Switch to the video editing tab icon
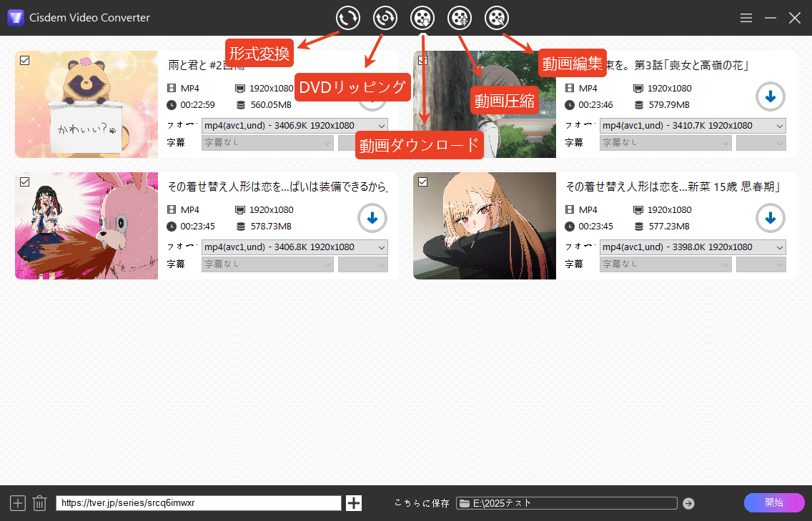 [x=497, y=18]
